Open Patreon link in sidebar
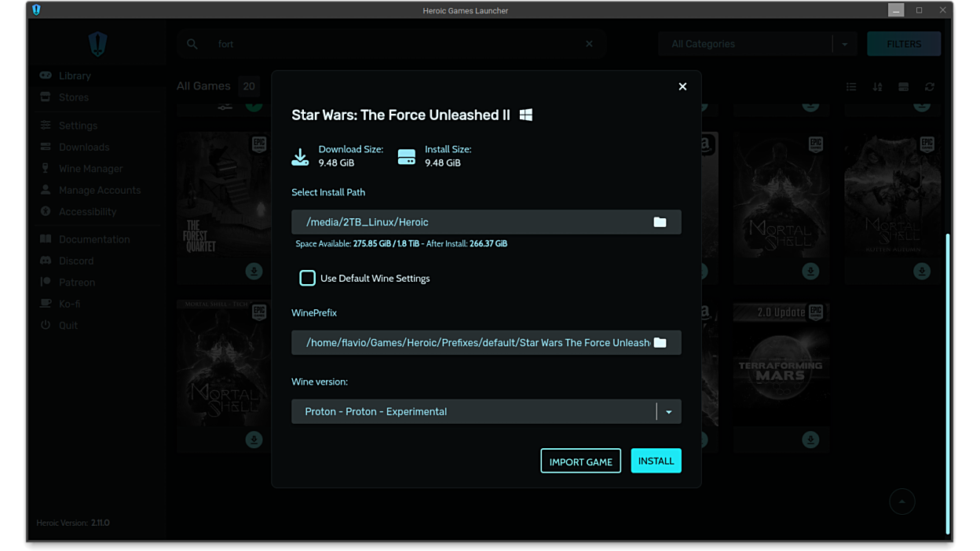This screenshot has width=980, height=551. [77, 283]
